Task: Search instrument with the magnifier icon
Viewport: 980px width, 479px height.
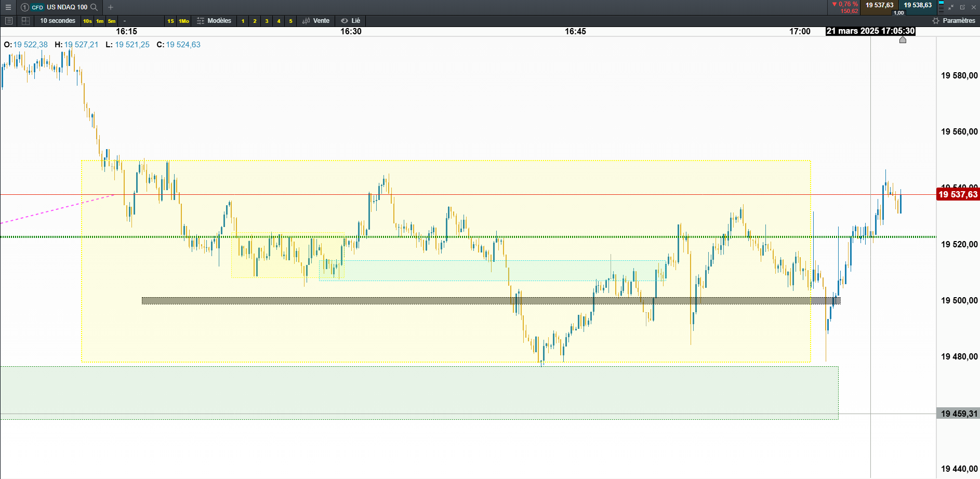Action: click(94, 7)
